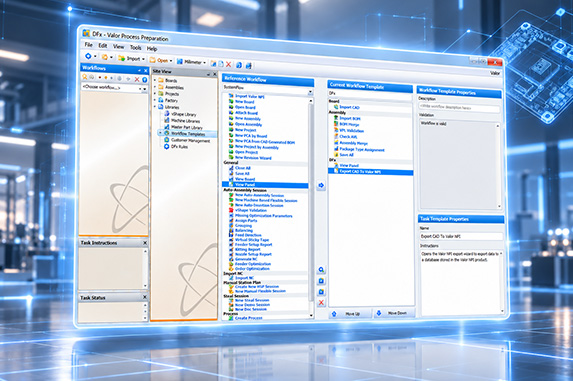This screenshot has height=381, width=573.
Task: Click the Move Down button
Action: (395, 313)
